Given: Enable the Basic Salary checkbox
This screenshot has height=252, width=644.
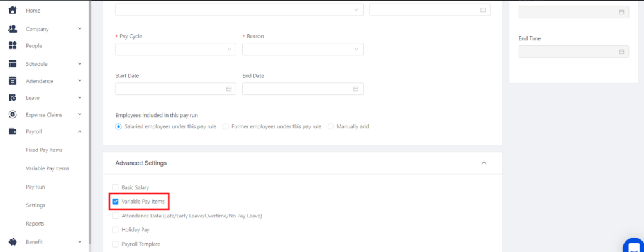Looking at the screenshot, I should coord(116,187).
